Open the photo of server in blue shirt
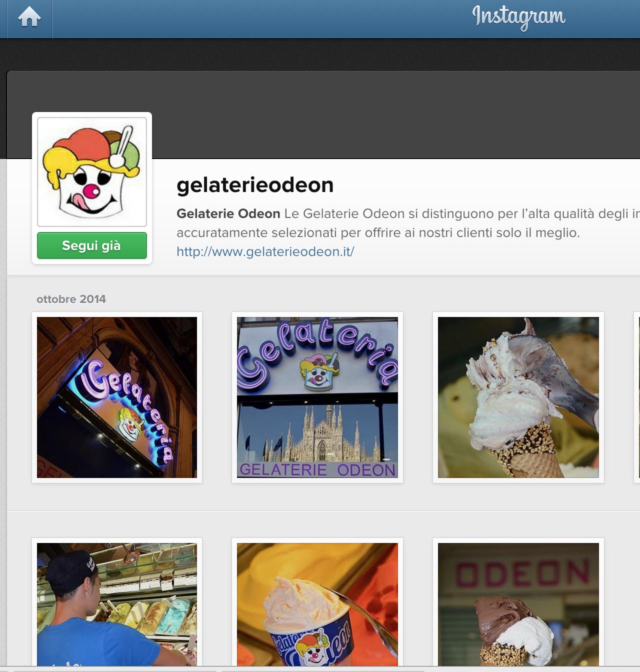Image resolution: width=640 pixels, height=672 pixels. tap(117, 604)
